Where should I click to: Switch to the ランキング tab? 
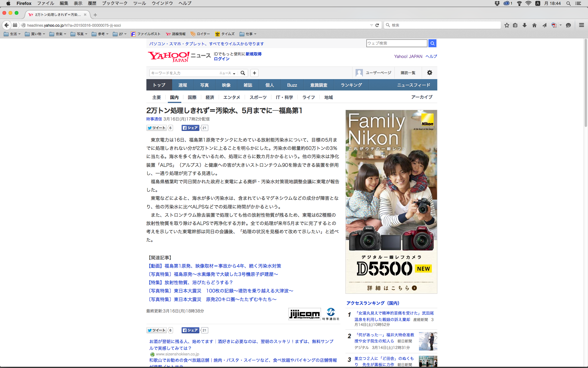(351, 85)
